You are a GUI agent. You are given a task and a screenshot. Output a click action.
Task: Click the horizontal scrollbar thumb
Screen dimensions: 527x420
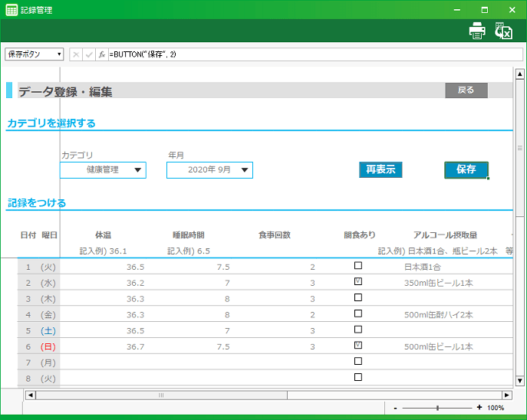161,395
